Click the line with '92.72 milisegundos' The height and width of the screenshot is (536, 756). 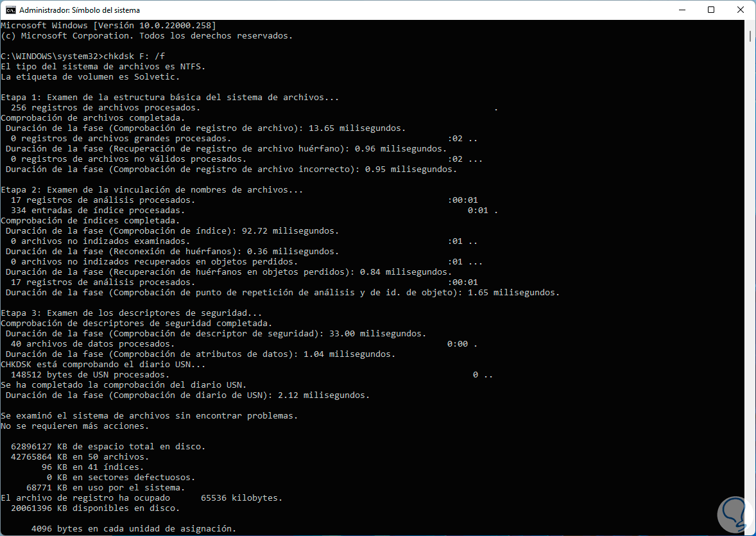[x=172, y=230]
